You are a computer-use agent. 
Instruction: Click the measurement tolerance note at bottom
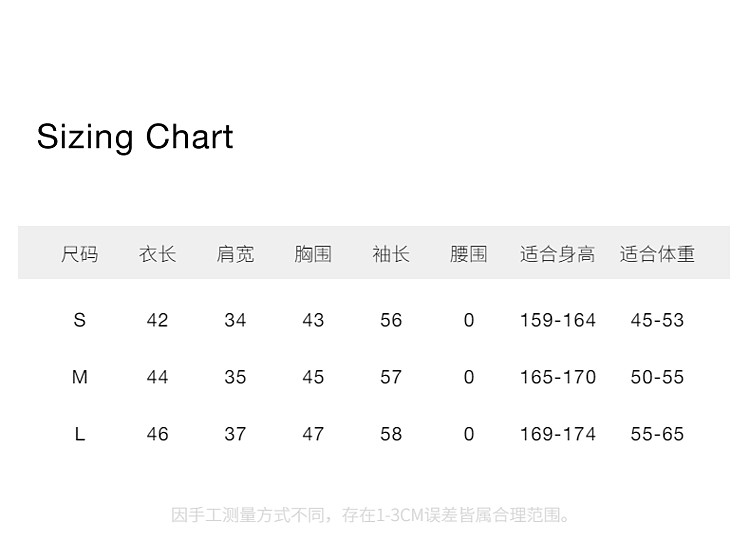click(x=372, y=516)
